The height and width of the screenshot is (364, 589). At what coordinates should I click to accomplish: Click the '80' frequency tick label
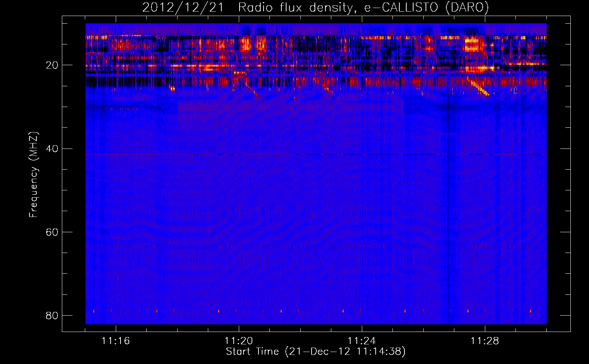point(52,315)
